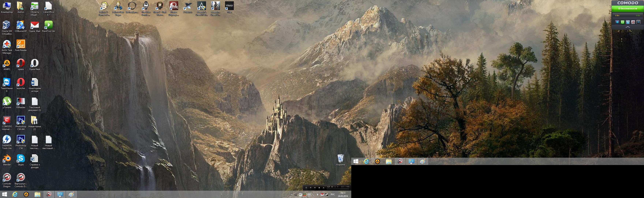Click the В безопасности status button
Screen dimensions: 644x198
628,8
